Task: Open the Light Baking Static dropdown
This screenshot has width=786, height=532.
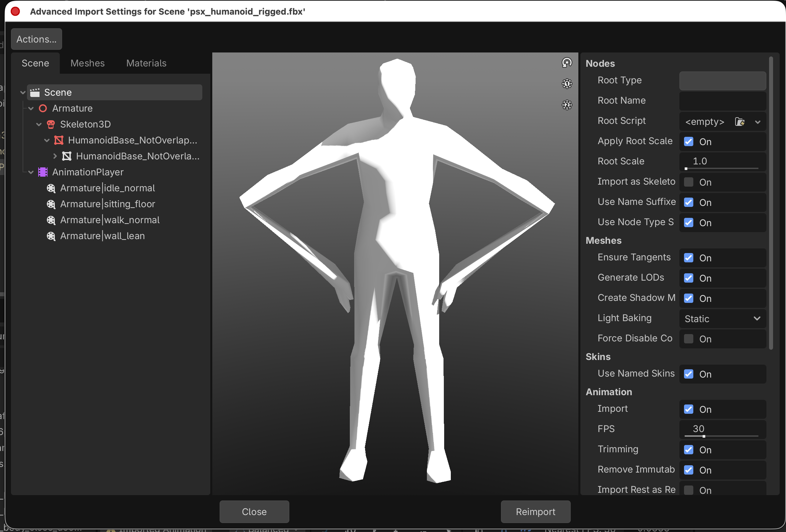Action: [723, 319]
